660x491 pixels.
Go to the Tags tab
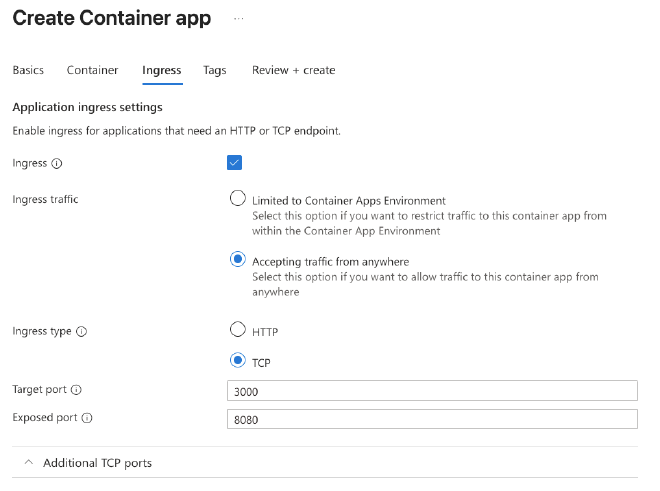pos(214,70)
